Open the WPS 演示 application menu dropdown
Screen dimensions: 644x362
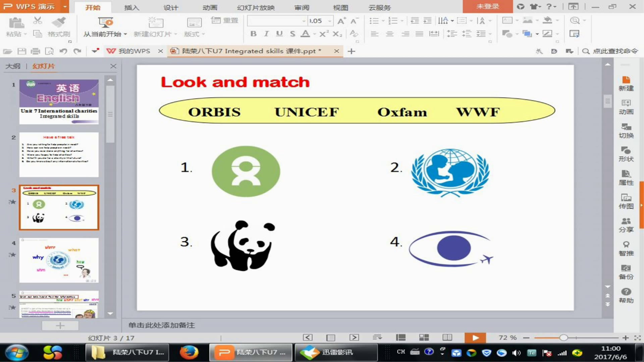(65, 6)
